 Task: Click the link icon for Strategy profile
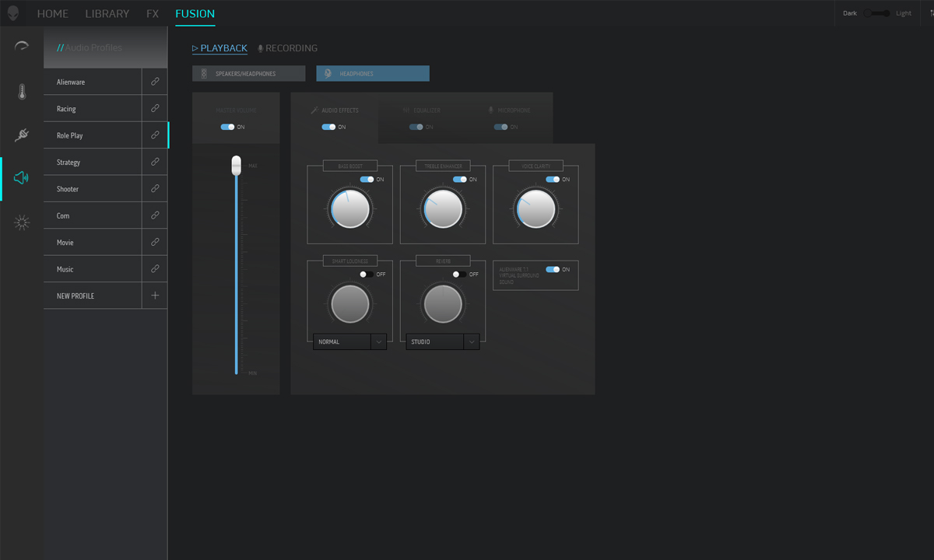coord(155,162)
